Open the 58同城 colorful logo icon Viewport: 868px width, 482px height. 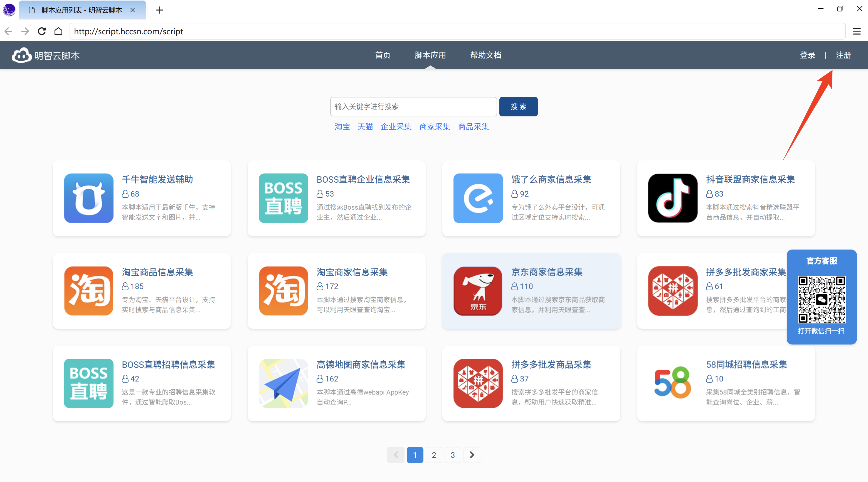[x=673, y=383]
